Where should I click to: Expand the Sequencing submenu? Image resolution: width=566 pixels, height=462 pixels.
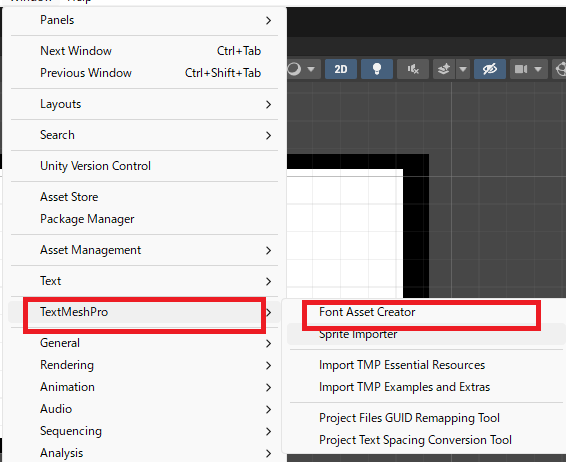144,431
